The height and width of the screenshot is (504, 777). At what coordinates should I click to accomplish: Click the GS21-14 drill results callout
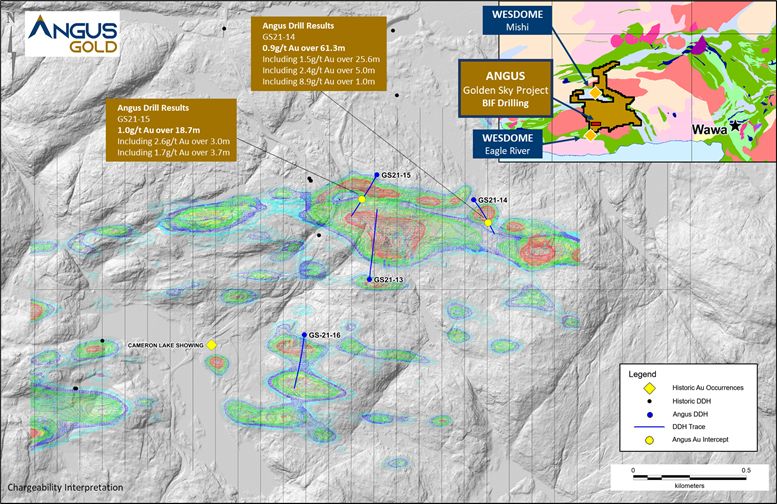(319, 54)
